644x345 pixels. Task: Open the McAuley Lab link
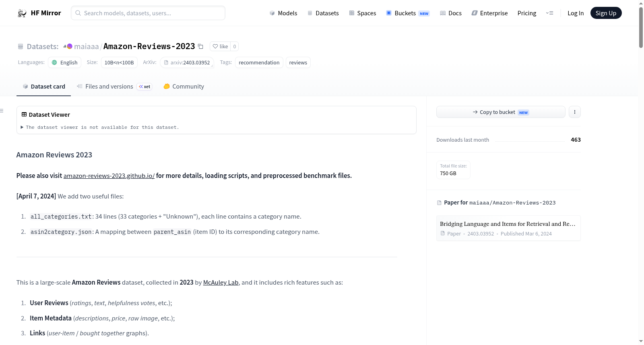pos(221,283)
